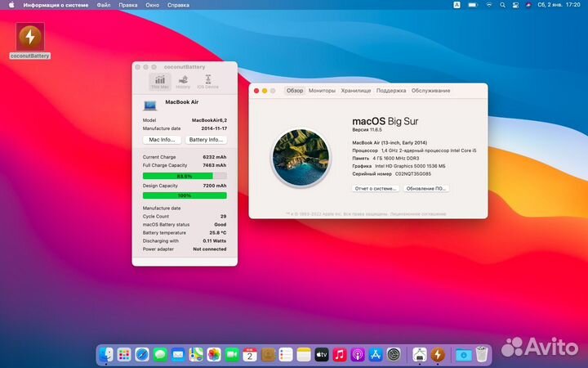Open System Information icon in the Dock

419,354
